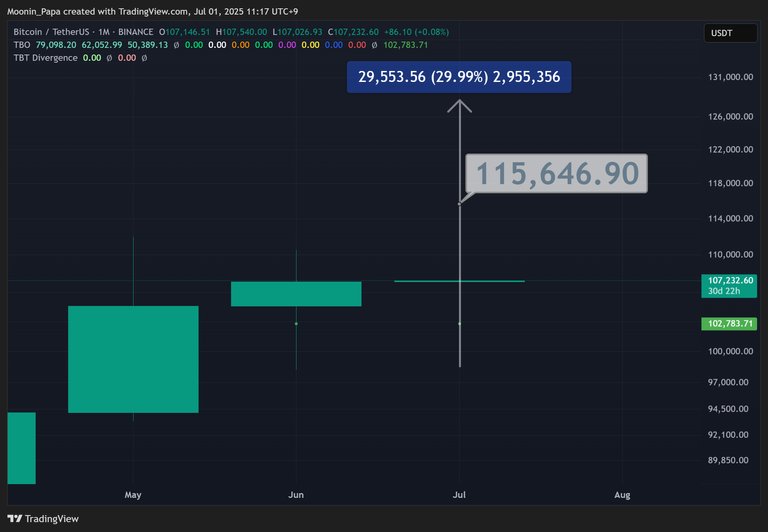The height and width of the screenshot is (532, 768).
Task: Click the green 102,783.71 price axis label
Action: 729,323
